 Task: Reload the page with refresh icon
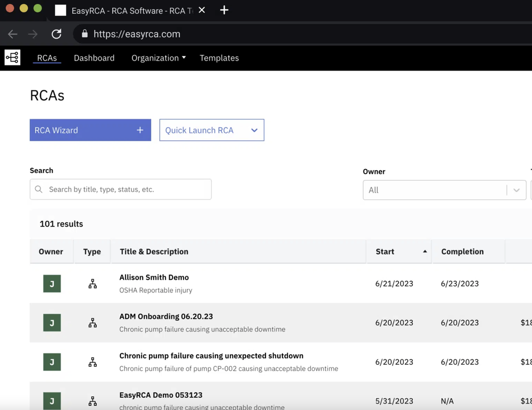point(56,34)
